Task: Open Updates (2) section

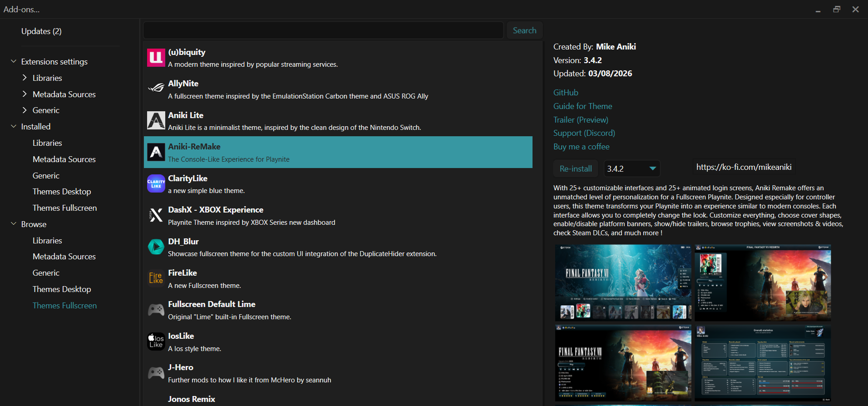Action: coord(41,31)
